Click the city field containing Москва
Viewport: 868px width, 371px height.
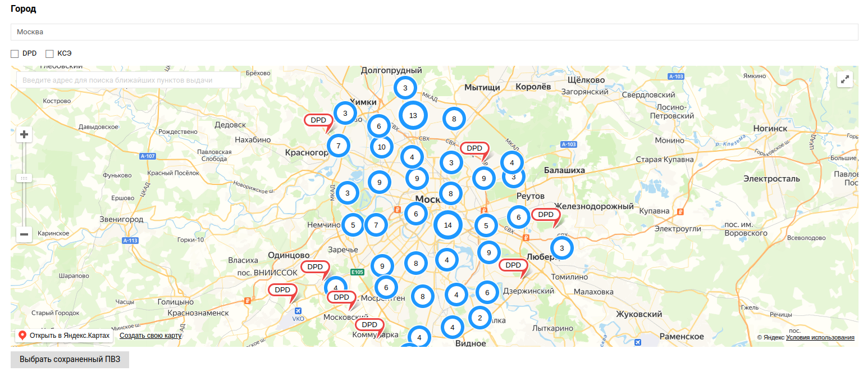click(x=435, y=32)
